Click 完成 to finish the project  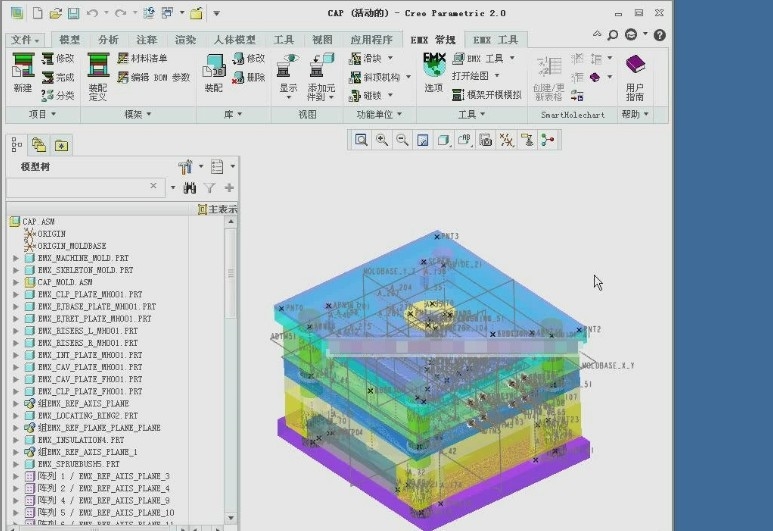tap(58, 77)
